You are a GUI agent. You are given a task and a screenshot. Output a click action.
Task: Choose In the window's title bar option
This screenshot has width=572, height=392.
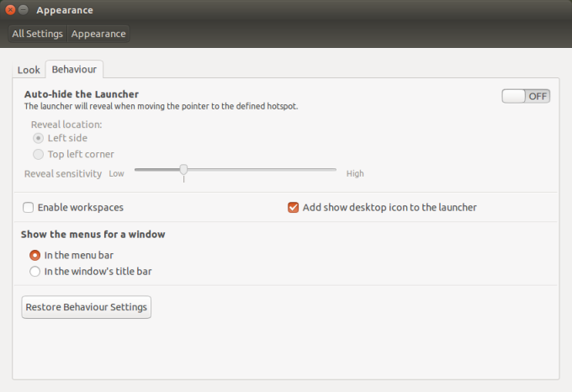tap(35, 271)
